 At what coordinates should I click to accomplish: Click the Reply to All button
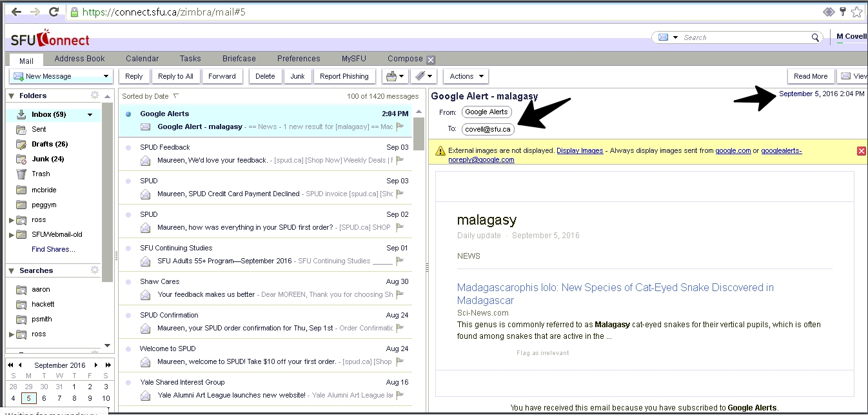175,76
